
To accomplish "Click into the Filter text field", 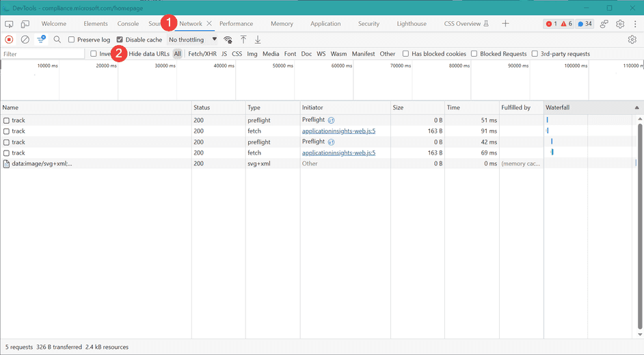I will click(x=42, y=54).
